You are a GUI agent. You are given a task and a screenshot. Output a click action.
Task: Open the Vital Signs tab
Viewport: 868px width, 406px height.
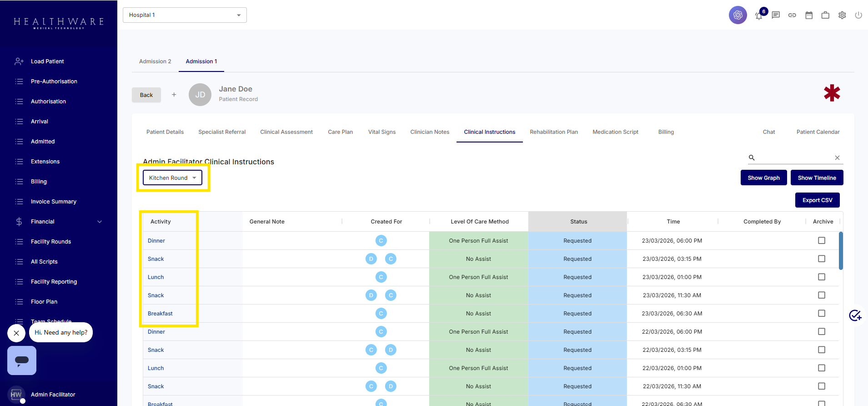(381, 132)
